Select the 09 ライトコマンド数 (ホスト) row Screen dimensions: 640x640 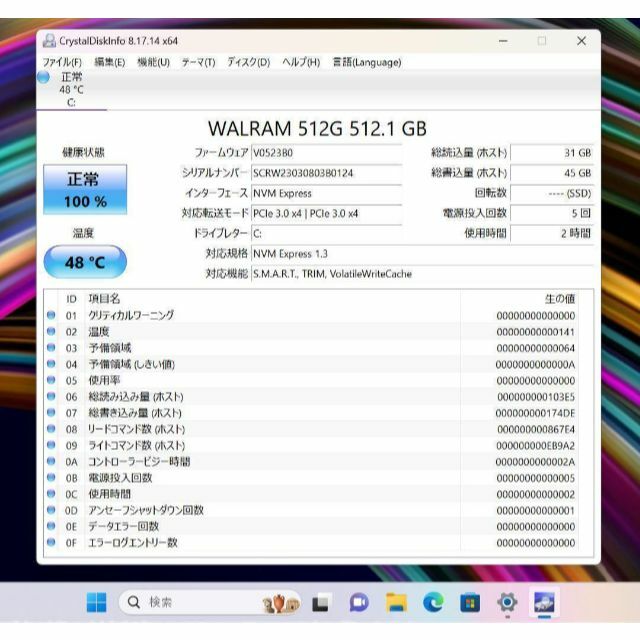(x=312, y=445)
